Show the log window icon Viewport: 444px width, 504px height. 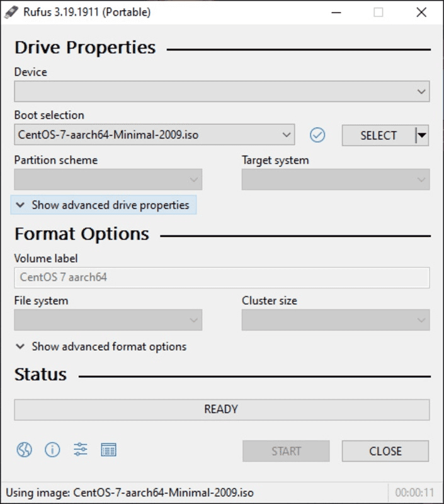(108, 450)
